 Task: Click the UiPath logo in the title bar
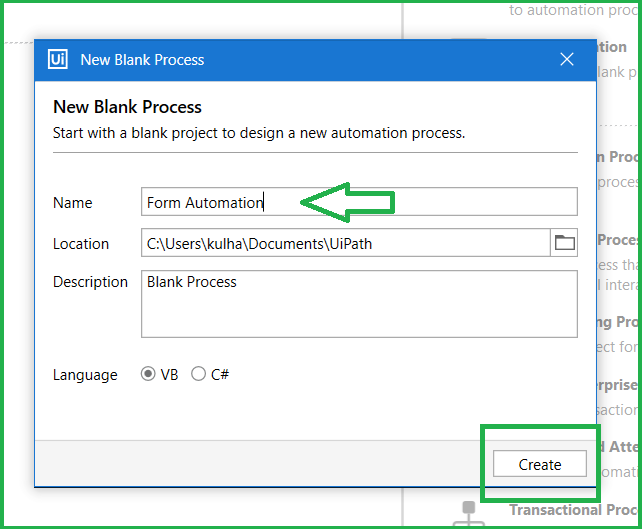pos(57,60)
